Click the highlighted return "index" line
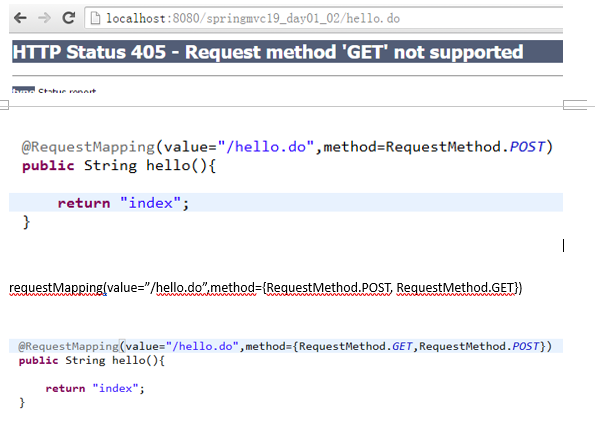The image size is (595, 428). click(286, 203)
